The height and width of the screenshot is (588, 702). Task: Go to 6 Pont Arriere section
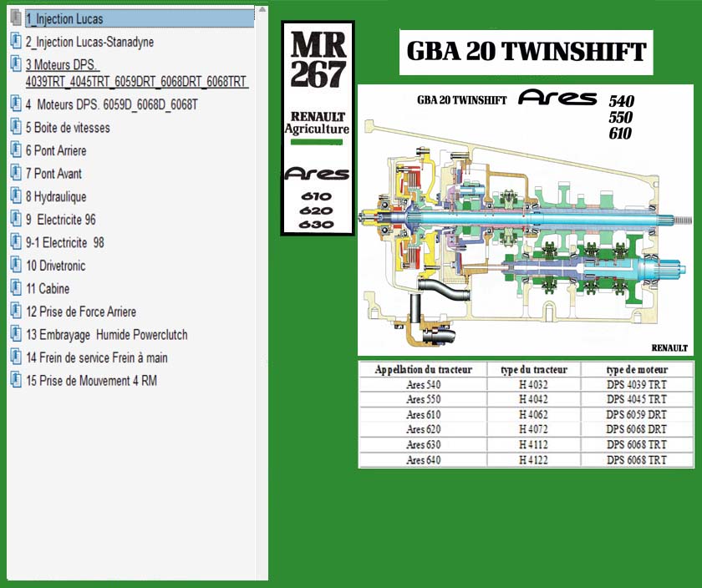point(56,150)
